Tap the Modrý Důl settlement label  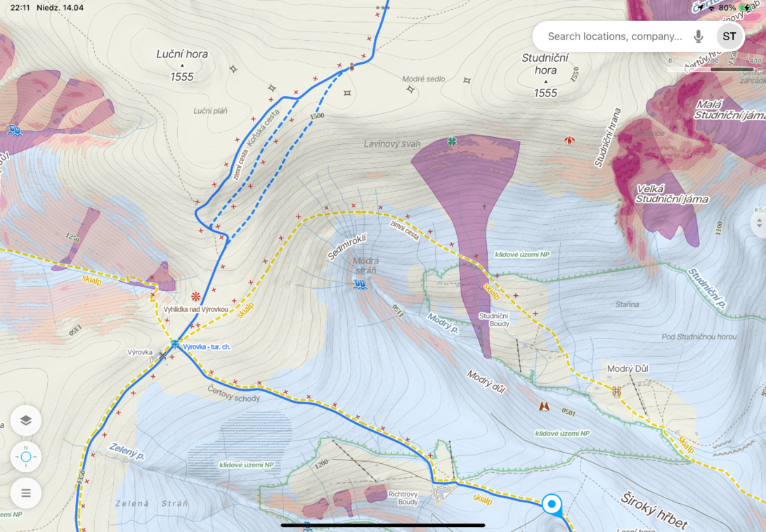click(628, 369)
